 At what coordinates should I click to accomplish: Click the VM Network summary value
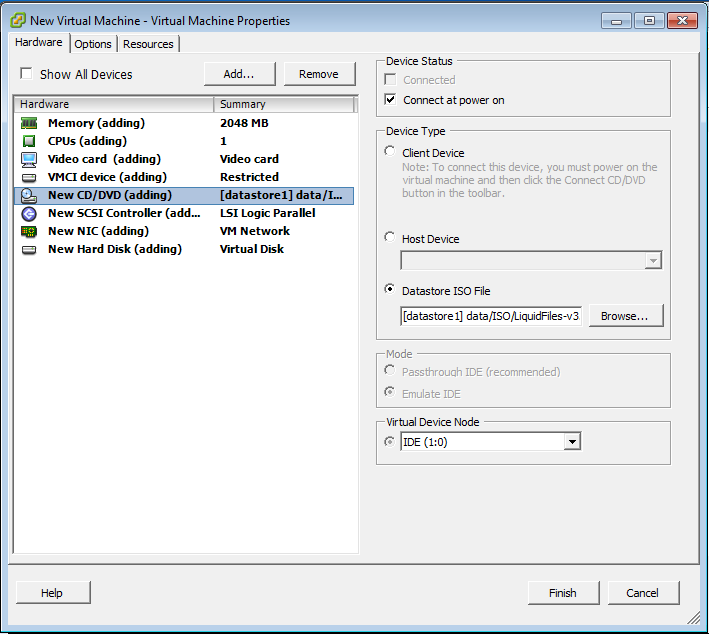click(255, 232)
